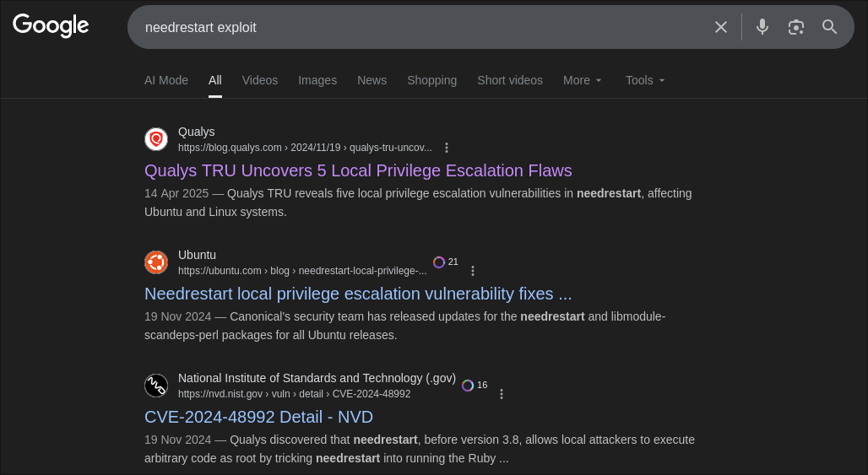Click the Google logo
Image resolution: width=868 pixels, height=475 pixels.
51,26
